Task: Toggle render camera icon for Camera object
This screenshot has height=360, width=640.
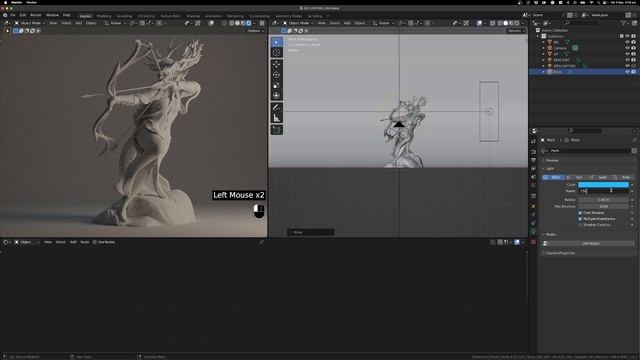Action: 633,48
